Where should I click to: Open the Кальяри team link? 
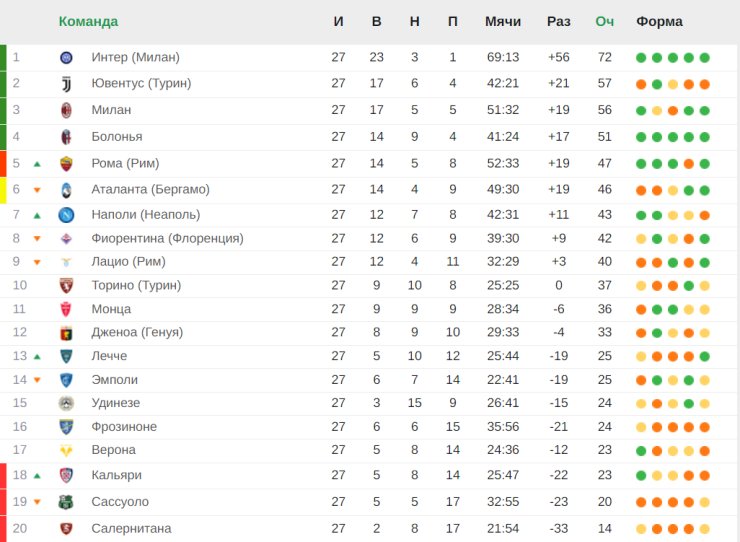(x=117, y=475)
